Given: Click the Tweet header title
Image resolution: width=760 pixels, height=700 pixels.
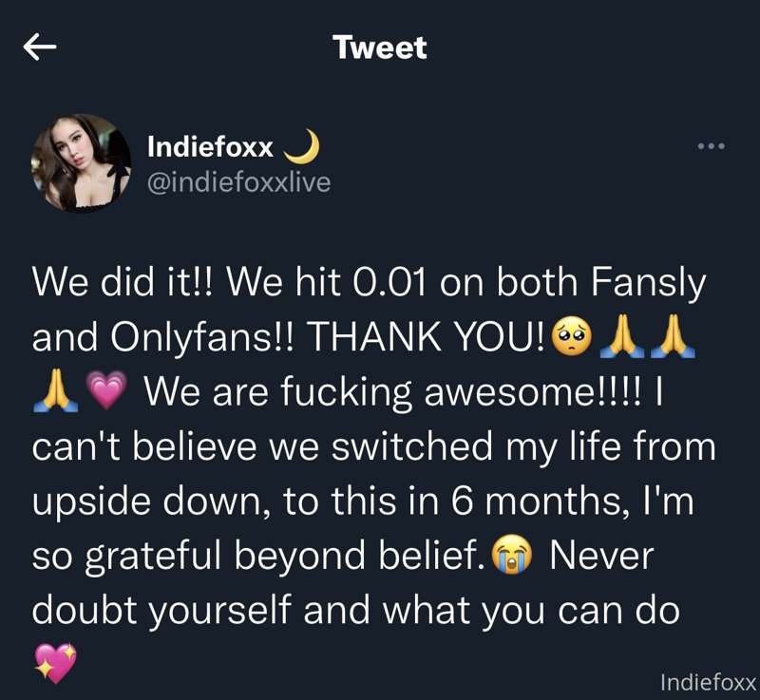Looking at the screenshot, I should coord(379,46).
